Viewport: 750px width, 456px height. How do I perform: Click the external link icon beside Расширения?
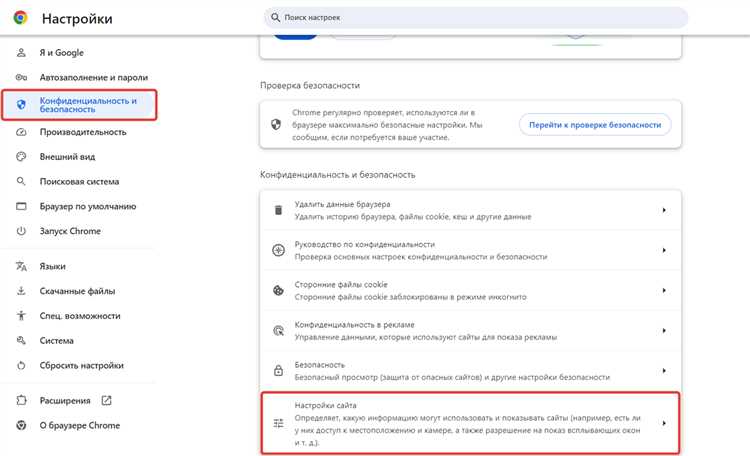(x=106, y=400)
